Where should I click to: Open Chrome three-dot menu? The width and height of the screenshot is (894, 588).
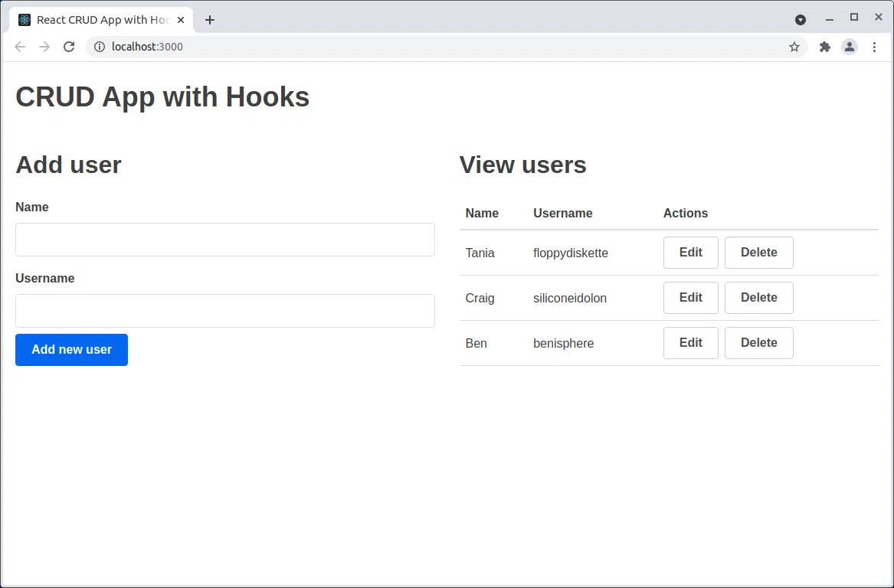pyautogui.click(x=874, y=47)
